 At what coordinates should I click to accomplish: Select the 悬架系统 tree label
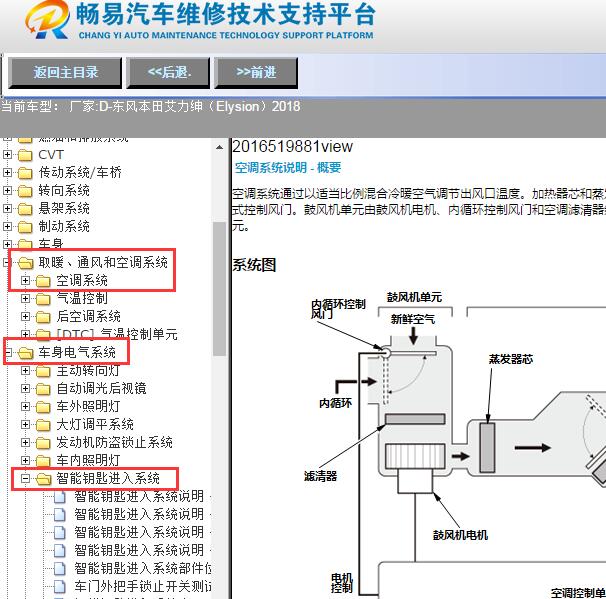(x=64, y=208)
